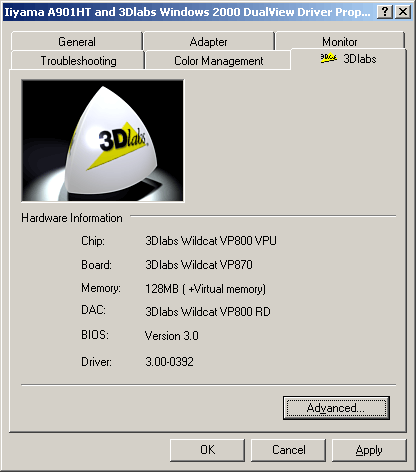Click the BIOS Version 3.0 text
The image size is (416, 472).
[172, 335]
